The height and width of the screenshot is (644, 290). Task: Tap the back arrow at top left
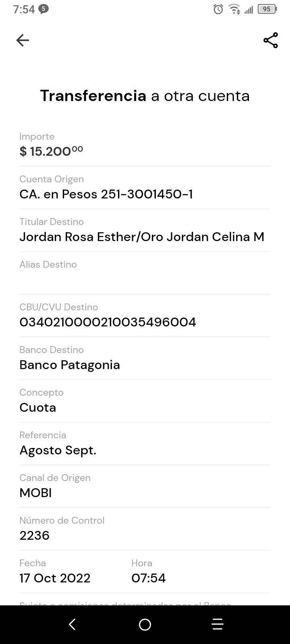pyautogui.click(x=23, y=40)
